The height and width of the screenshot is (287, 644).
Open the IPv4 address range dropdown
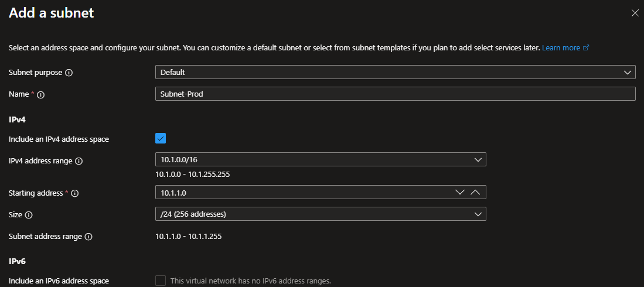[x=321, y=159]
